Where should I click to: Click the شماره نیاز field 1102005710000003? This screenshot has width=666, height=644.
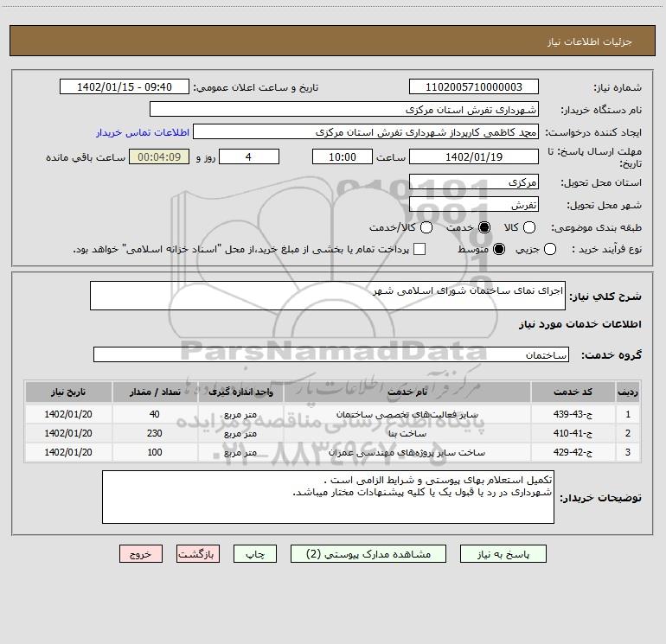(474, 86)
